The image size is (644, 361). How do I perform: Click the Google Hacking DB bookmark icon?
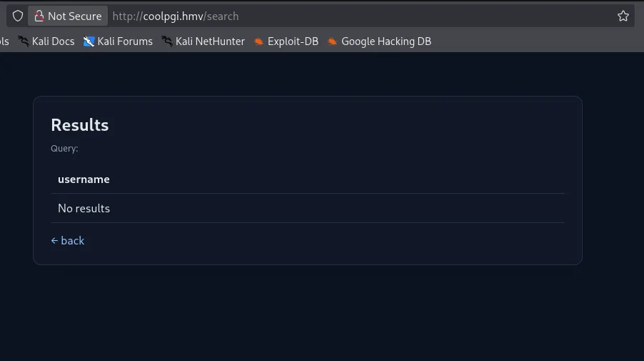pos(332,41)
